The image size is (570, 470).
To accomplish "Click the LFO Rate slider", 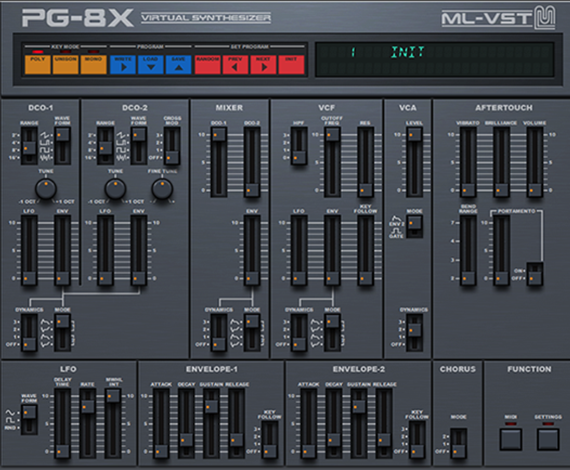I will tap(88, 423).
